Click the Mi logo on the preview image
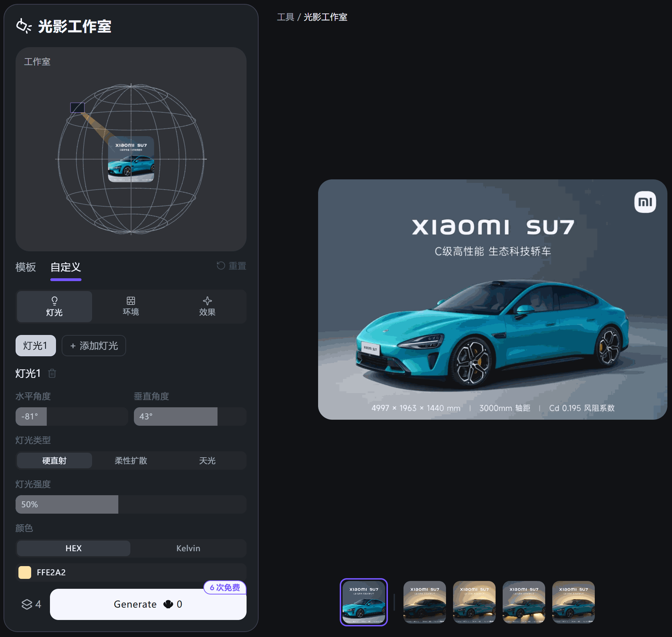 [x=645, y=202]
